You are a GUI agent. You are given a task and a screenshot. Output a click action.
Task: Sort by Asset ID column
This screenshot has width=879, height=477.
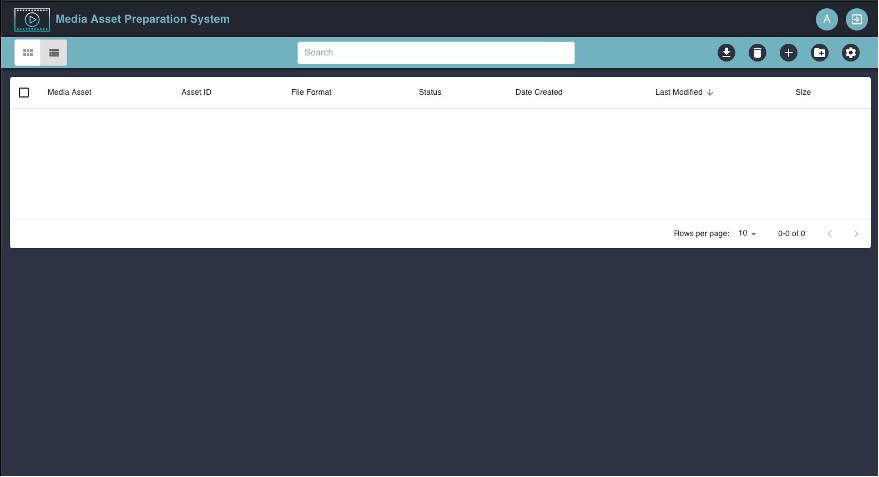[x=196, y=92]
